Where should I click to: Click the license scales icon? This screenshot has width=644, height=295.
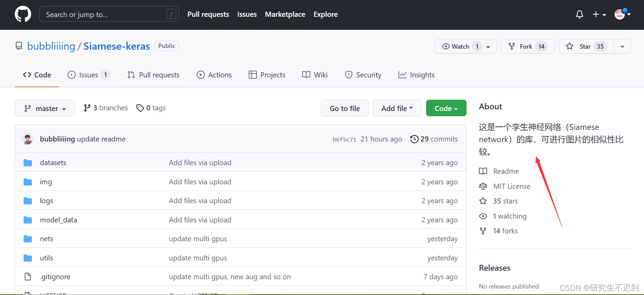coord(483,186)
